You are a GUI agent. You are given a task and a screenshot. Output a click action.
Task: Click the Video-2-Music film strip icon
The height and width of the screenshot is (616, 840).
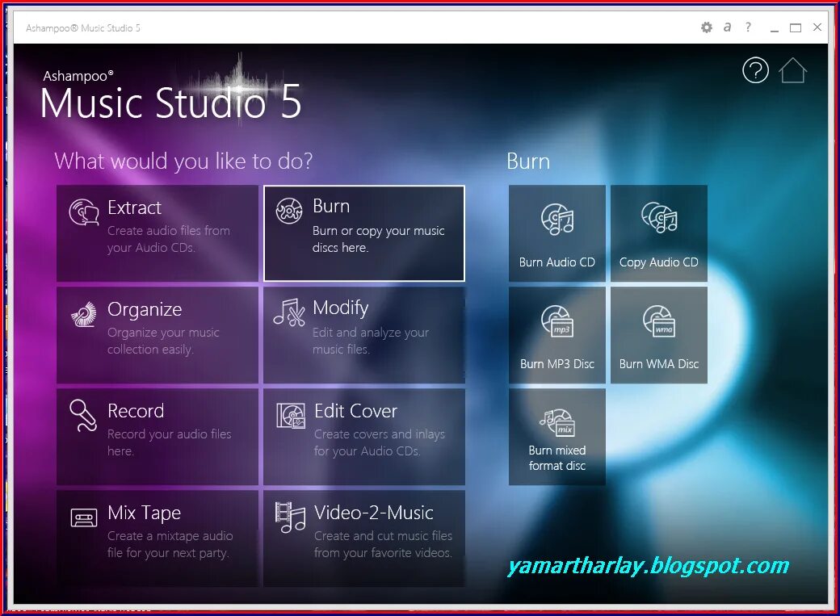point(290,518)
